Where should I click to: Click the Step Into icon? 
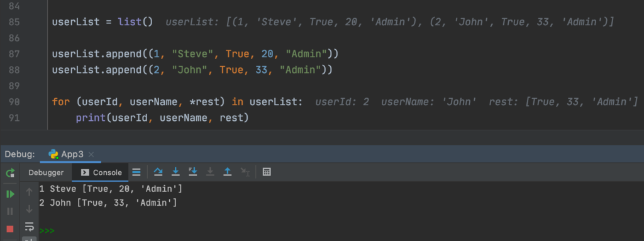[176, 172]
